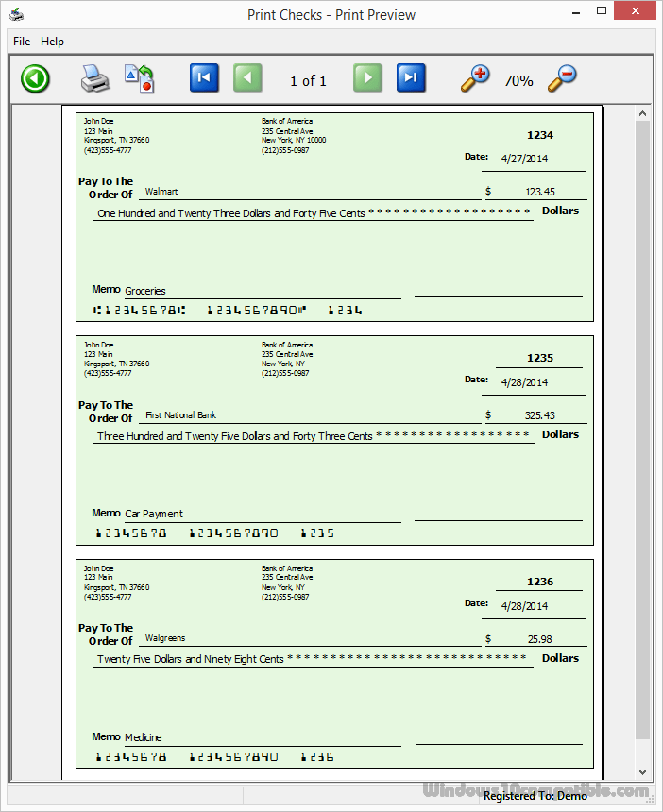Open the Help menu
Screen dimensions: 663x812
53,42
